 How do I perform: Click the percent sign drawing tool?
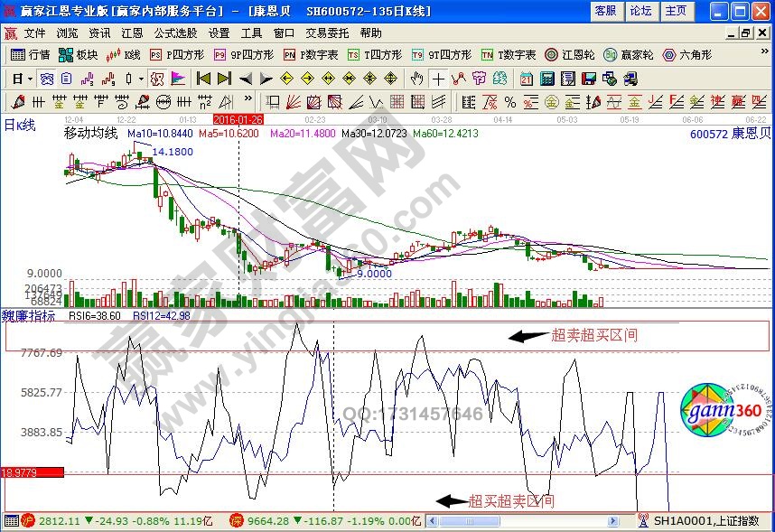pos(510,101)
